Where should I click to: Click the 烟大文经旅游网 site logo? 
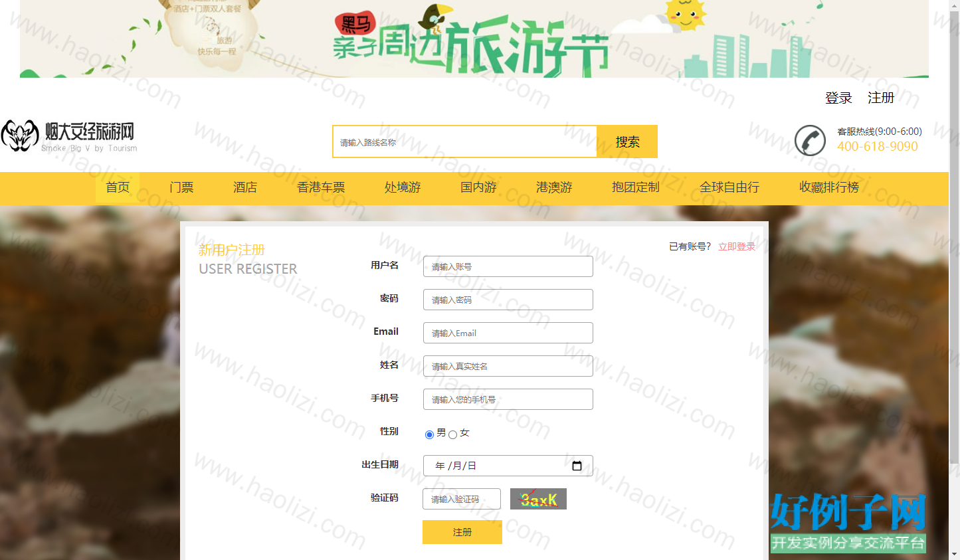tap(69, 136)
